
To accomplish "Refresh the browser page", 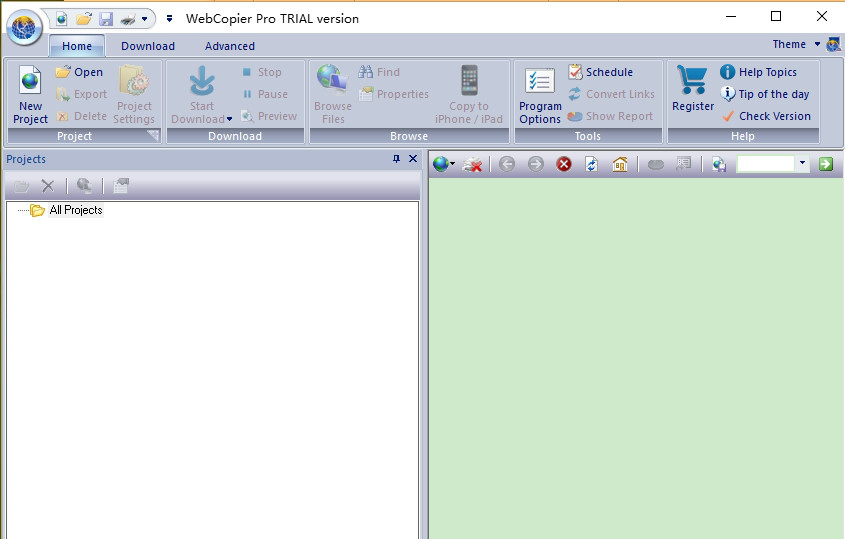I will click(x=592, y=164).
